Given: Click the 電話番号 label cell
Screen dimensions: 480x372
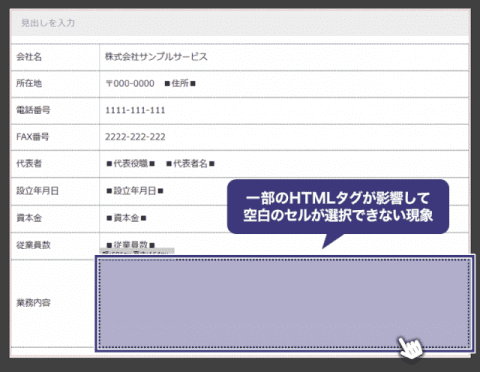Looking at the screenshot, I should 55,111.
